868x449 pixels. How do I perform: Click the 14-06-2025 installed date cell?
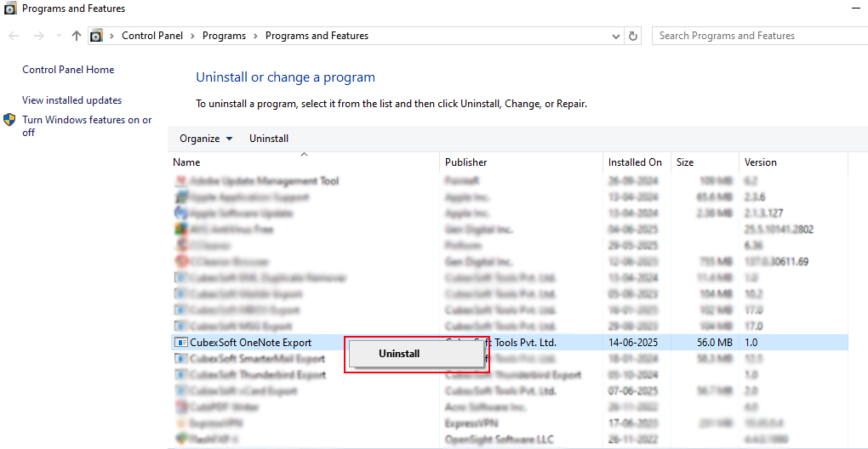(x=633, y=343)
